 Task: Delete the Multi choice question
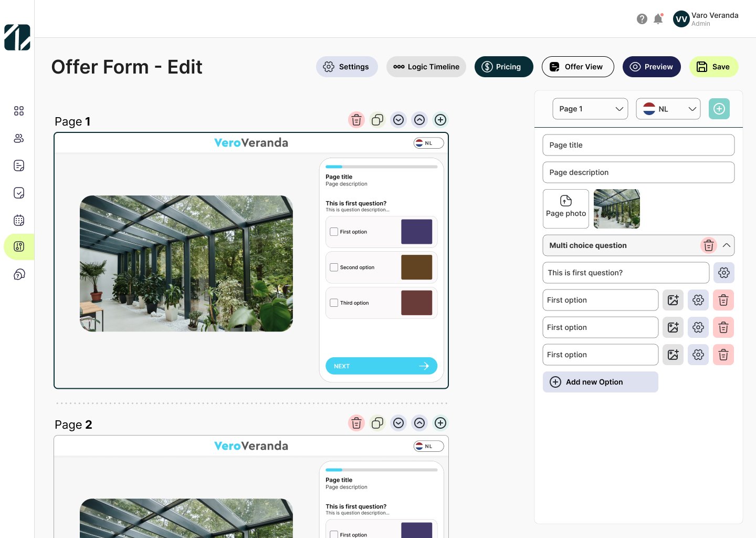click(708, 245)
